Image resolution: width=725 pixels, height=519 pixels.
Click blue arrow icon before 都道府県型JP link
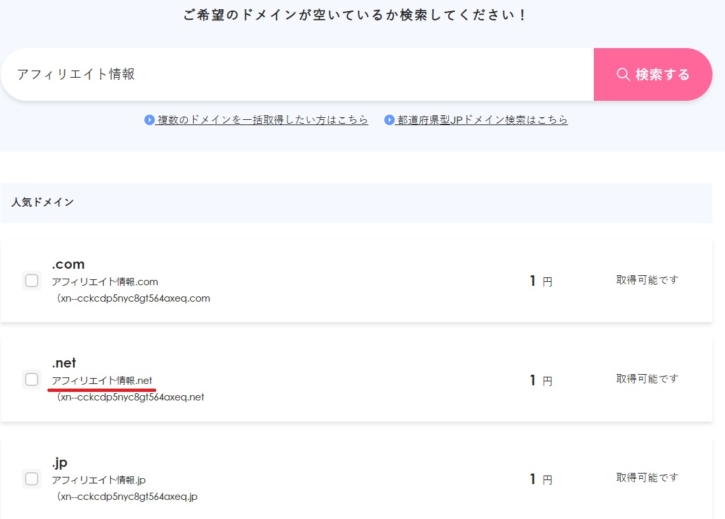point(389,120)
